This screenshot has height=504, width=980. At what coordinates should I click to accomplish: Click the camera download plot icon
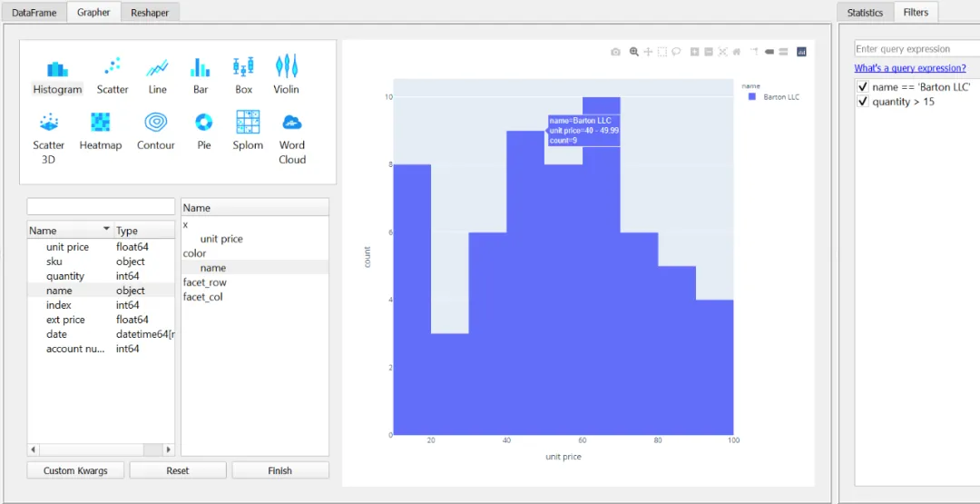tap(615, 52)
